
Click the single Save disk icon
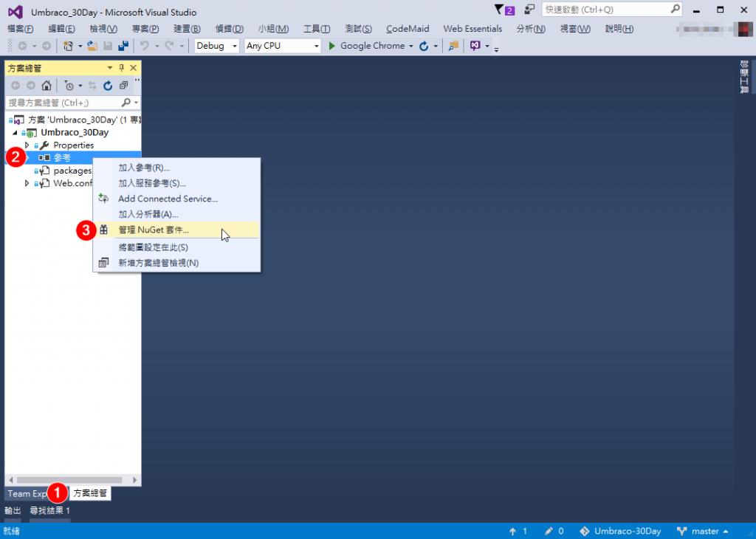(x=108, y=46)
